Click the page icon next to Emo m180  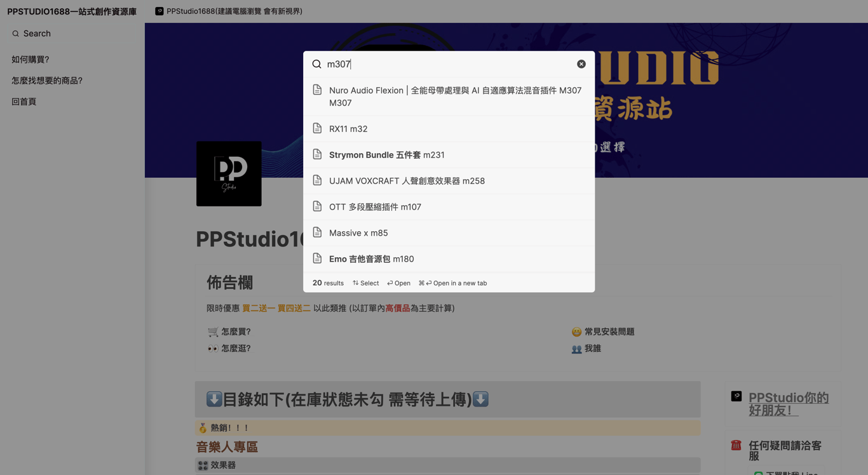pos(317,258)
